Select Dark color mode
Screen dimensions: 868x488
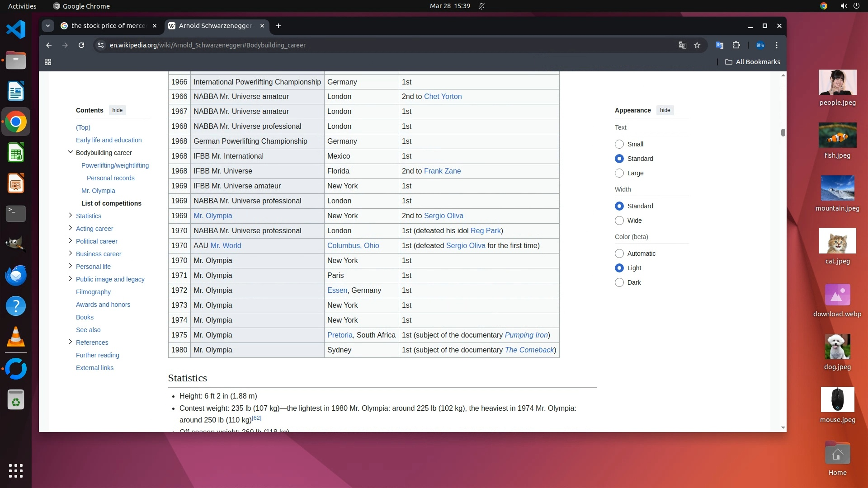[x=619, y=282]
